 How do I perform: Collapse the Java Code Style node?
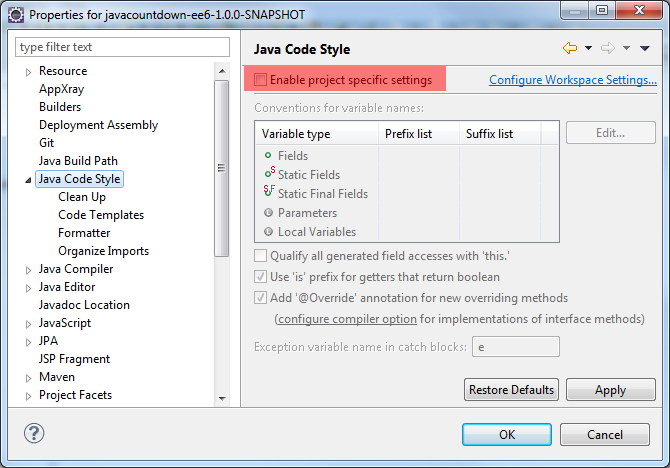pos(28,180)
